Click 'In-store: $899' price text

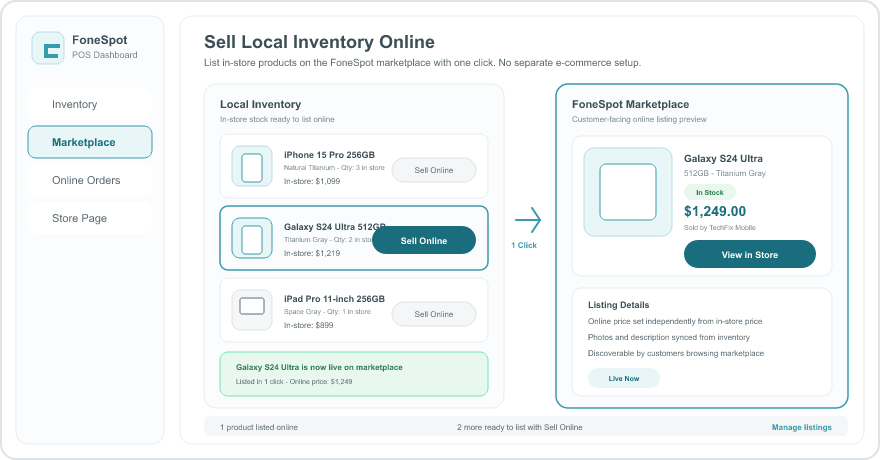tap(308, 325)
